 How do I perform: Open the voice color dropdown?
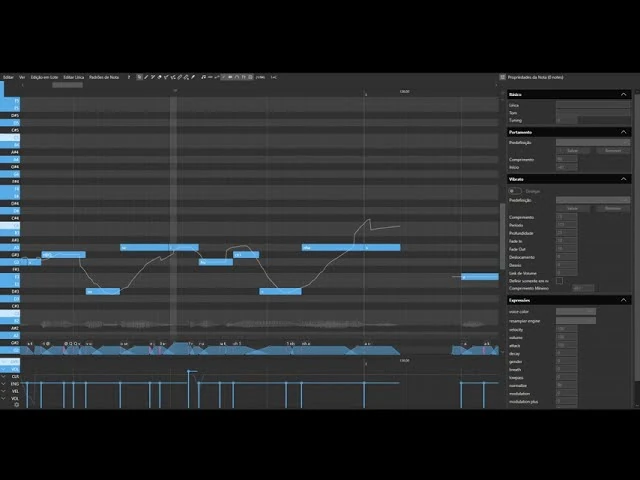[576, 311]
